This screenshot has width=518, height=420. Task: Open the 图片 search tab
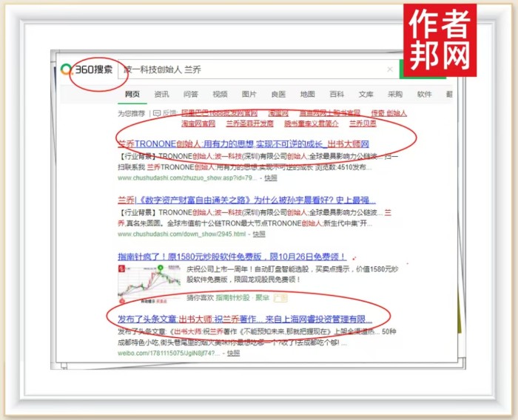249,95
